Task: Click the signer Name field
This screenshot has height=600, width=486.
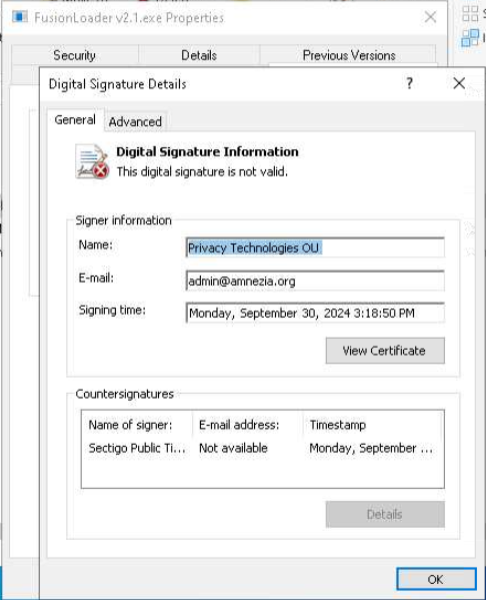Action: point(315,248)
